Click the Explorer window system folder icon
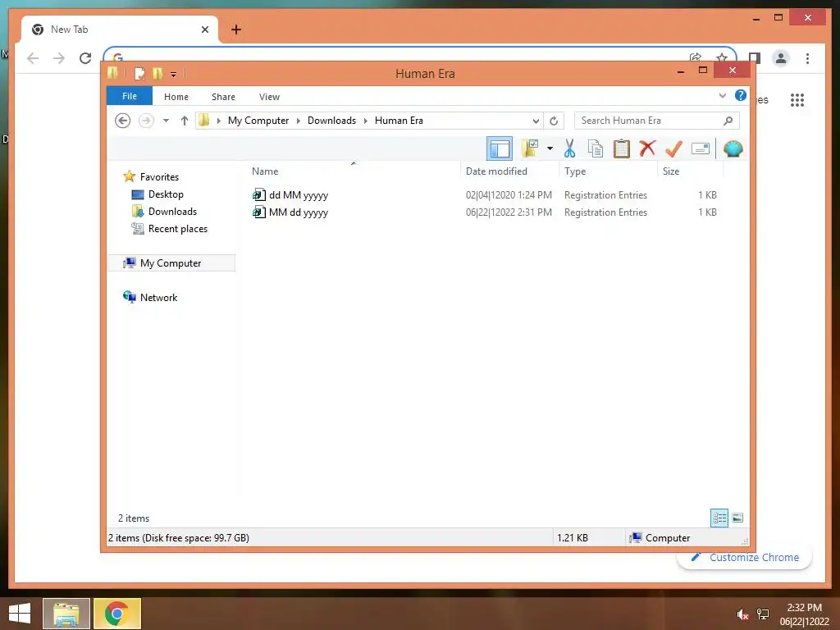This screenshot has width=840, height=630. [112, 73]
